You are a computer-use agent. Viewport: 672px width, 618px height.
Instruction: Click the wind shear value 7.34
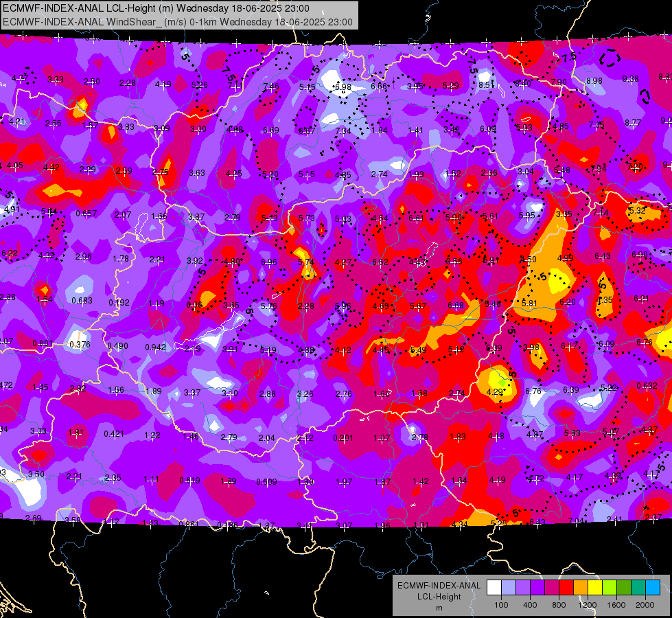(x=343, y=130)
